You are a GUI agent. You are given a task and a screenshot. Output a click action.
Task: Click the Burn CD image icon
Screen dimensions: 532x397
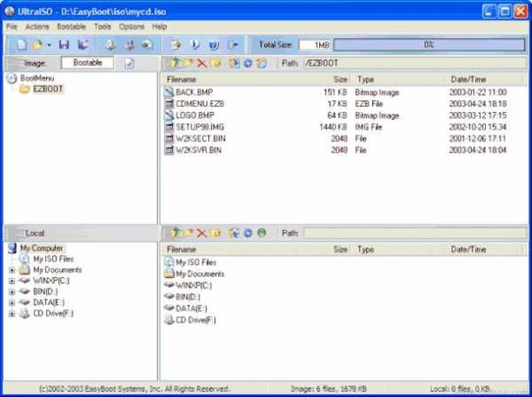click(x=176, y=45)
